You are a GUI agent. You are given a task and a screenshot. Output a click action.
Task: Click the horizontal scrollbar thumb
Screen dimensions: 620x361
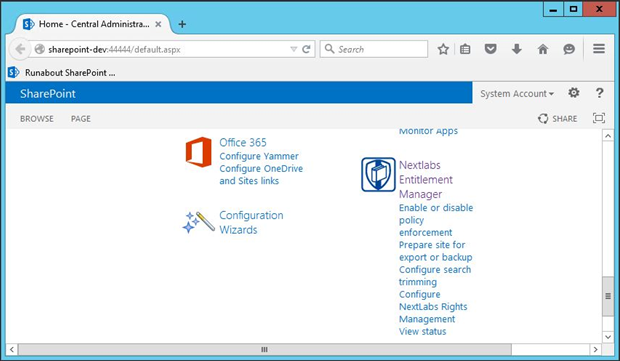click(x=265, y=350)
